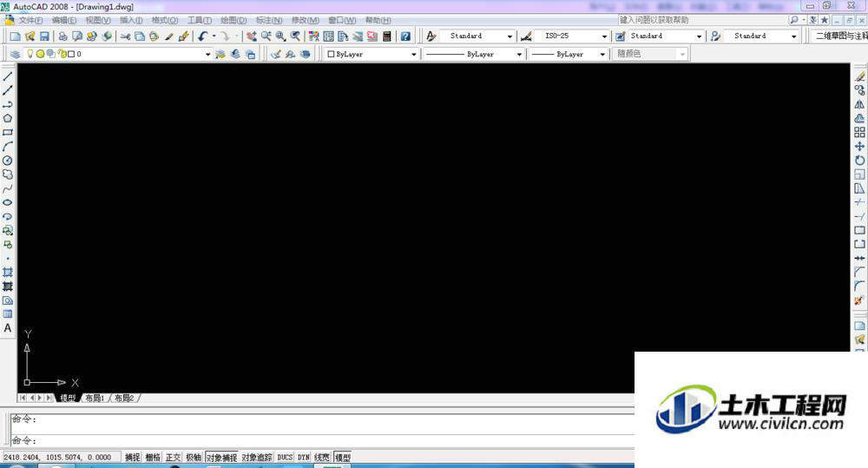This screenshot has width=868, height=468.
Task: Open the undo history dropdown arrow
Action: point(214,36)
